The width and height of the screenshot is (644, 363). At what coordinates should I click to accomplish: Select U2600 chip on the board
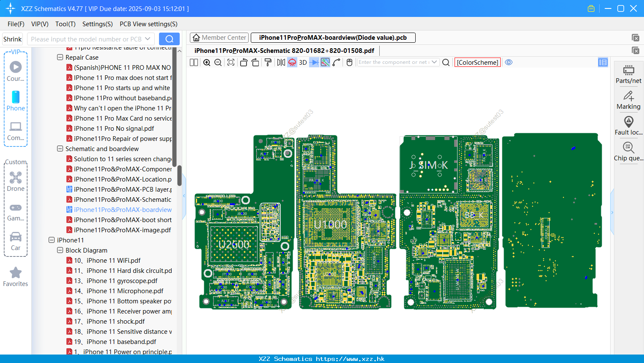234,245
